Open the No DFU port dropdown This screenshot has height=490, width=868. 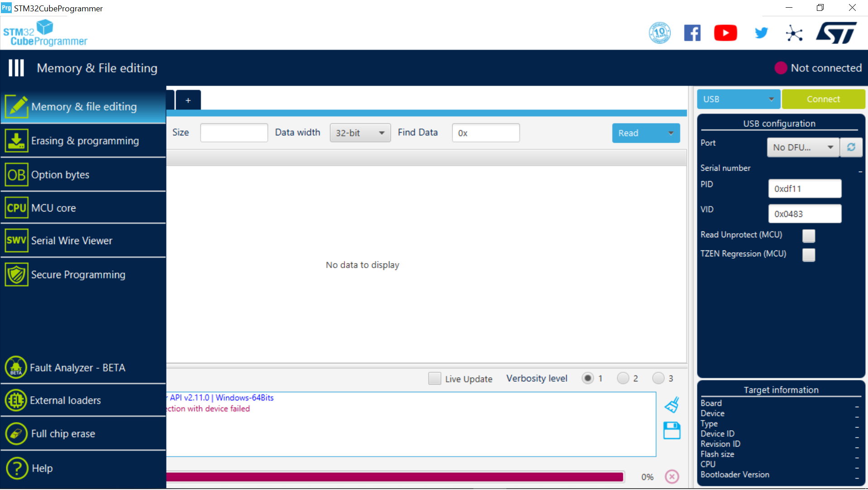tap(803, 147)
